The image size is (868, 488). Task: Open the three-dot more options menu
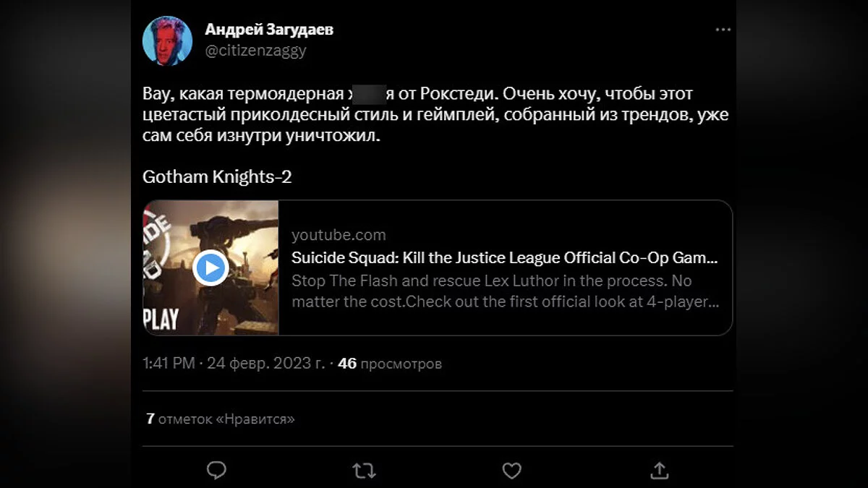coord(723,30)
